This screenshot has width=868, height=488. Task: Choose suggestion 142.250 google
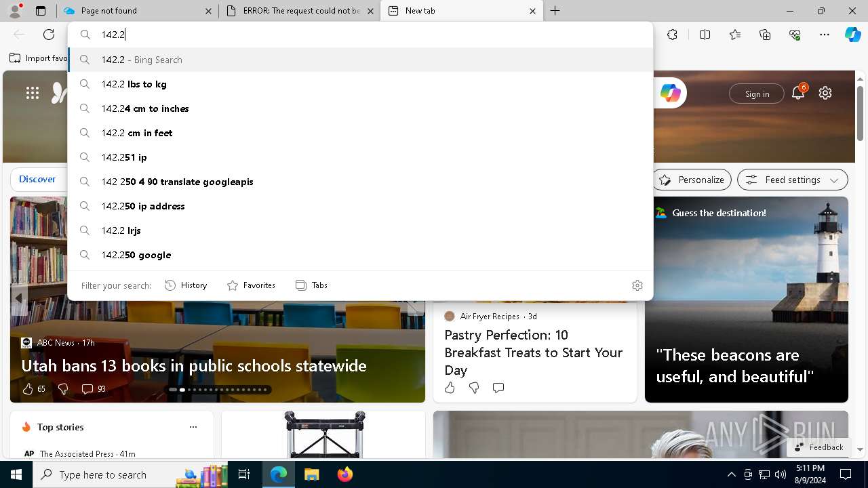[360, 255]
